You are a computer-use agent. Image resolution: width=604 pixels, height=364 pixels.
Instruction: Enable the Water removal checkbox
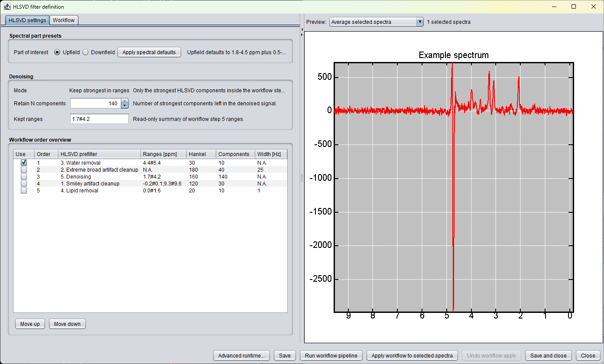click(24, 162)
